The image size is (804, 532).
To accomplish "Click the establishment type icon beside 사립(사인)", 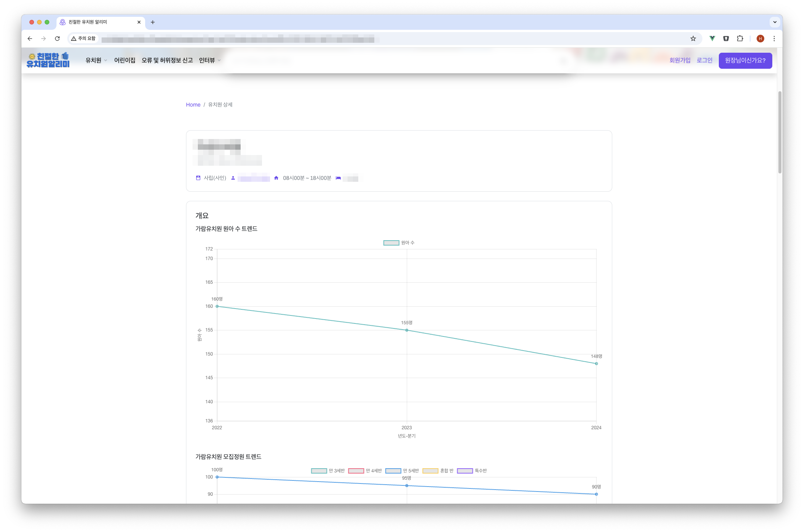I will (198, 178).
